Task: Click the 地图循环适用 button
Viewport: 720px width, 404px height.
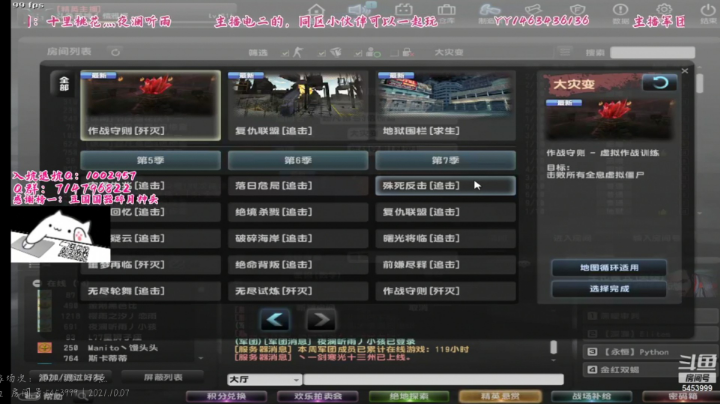Action: [x=609, y=268]
